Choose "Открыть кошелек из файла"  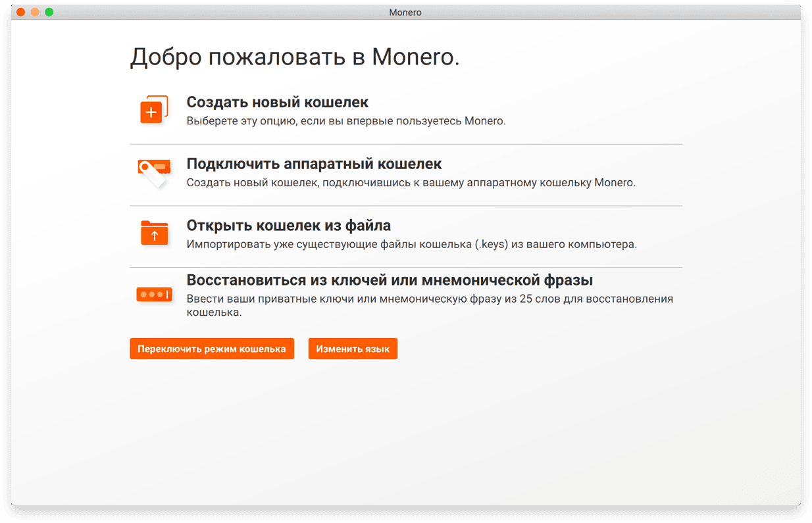pyautogui.click(x=289, y=226)
